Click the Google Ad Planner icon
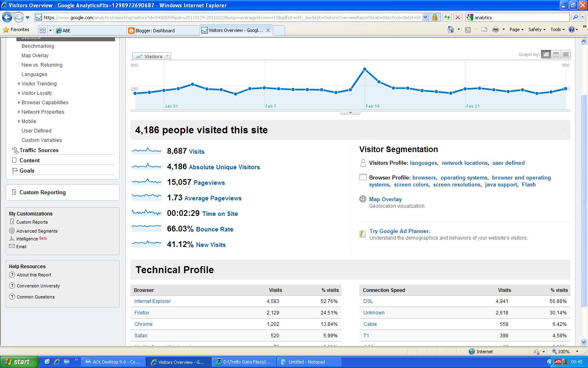 (x=363, y=234)
